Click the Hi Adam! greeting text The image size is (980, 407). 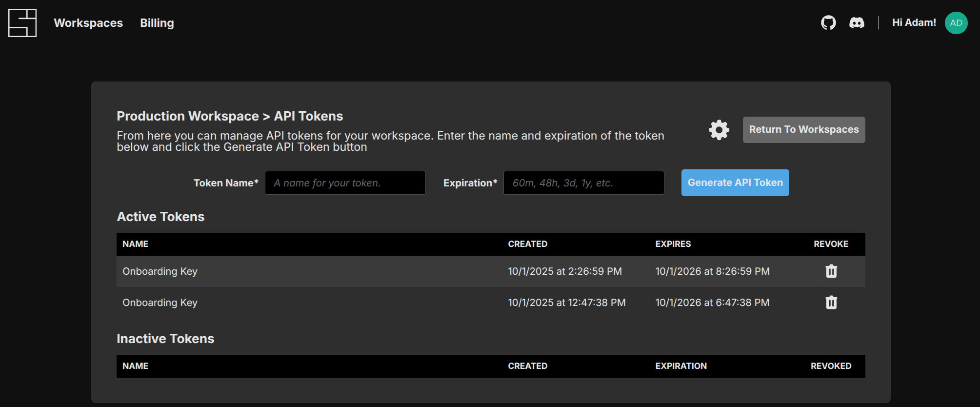coord(914,22)
